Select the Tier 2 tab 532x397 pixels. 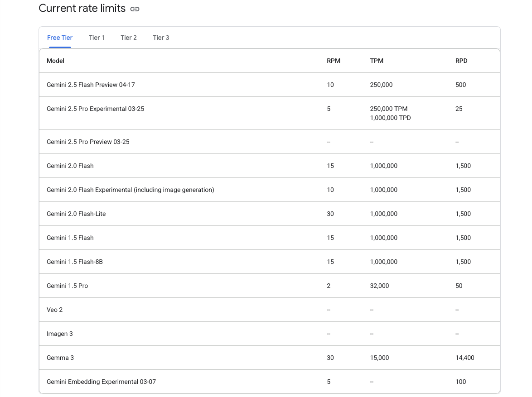pyautogui.click(x=129, y=38)
